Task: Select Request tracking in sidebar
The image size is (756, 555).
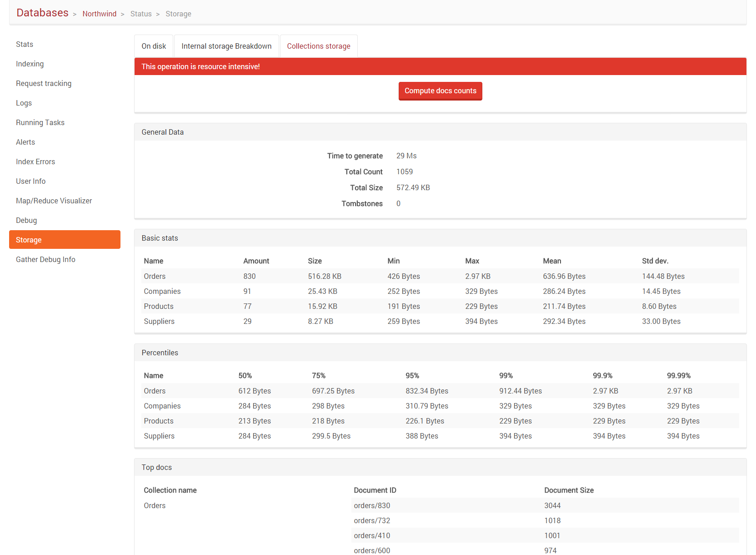Action: [x=65, y=83]
